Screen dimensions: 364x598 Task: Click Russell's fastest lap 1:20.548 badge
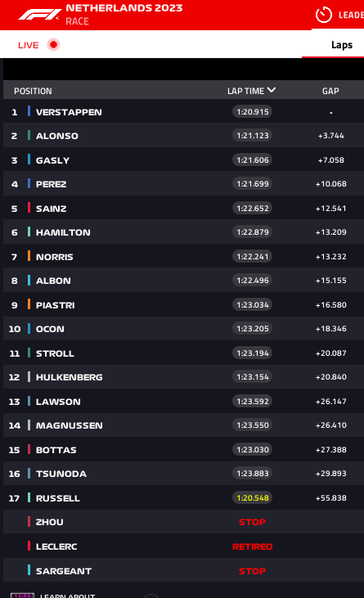tap(252, 497)
